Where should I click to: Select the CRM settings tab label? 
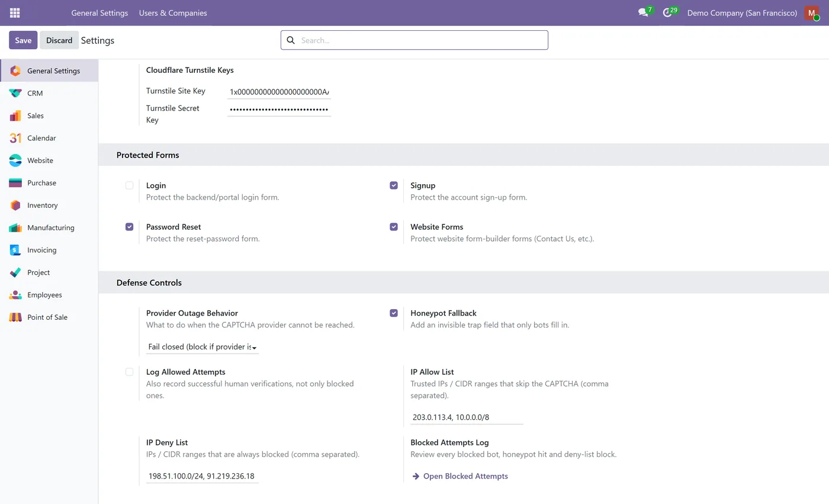coord(35,94)
